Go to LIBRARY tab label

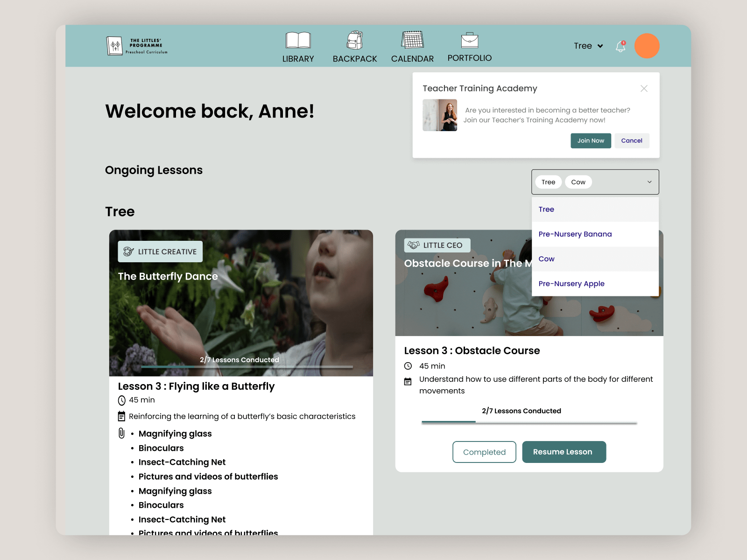[x=298, y=59]
